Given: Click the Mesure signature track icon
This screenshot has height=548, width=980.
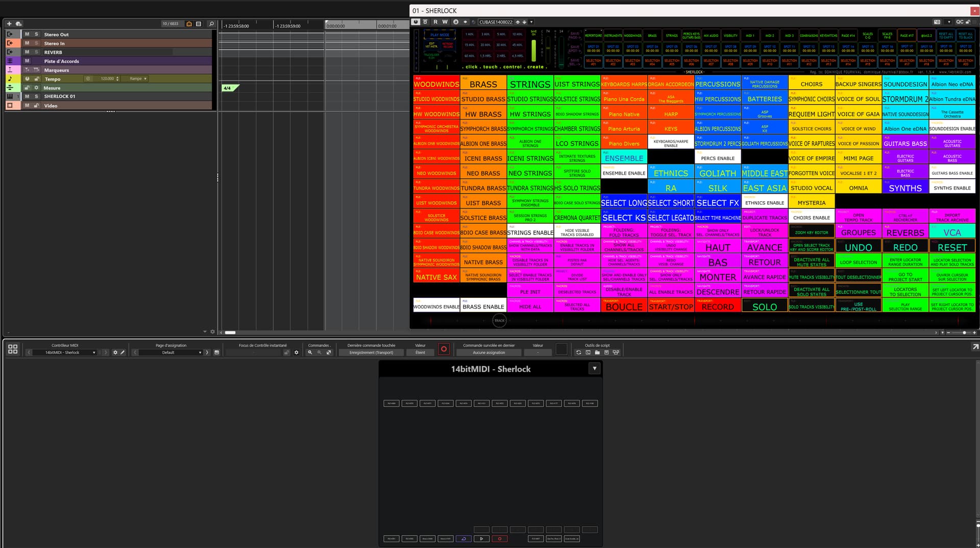Looking at the screenshot, I should click(x=10, y=87).
